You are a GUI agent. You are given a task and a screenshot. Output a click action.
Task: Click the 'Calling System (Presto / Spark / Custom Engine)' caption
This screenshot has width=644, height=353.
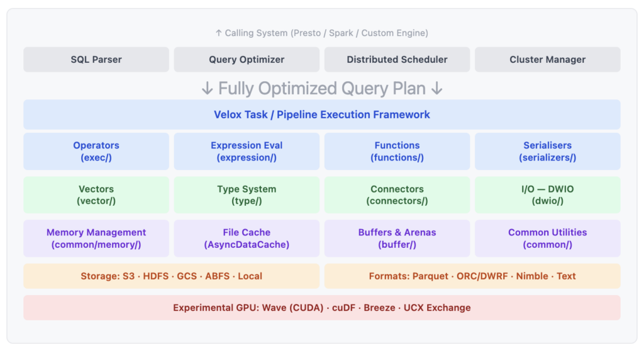pos(322,33)
